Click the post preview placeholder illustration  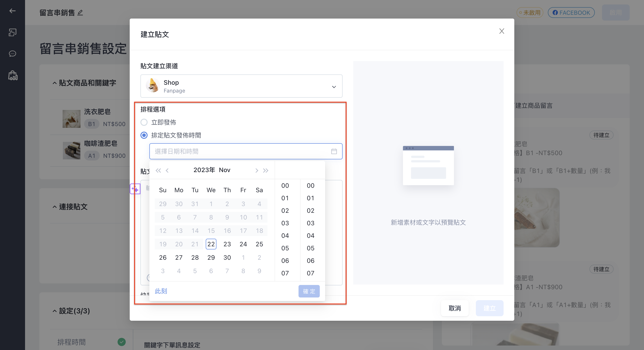point(428,165)
